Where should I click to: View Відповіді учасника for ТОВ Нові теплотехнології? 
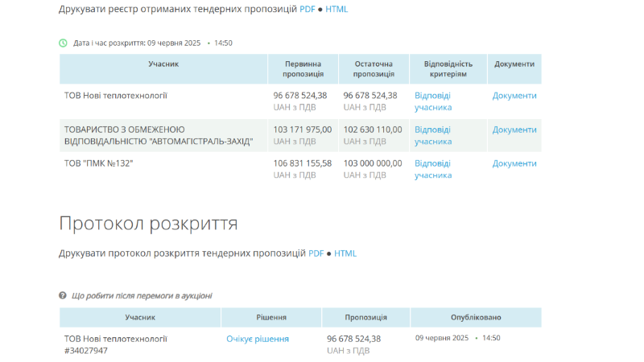(433, 101)
